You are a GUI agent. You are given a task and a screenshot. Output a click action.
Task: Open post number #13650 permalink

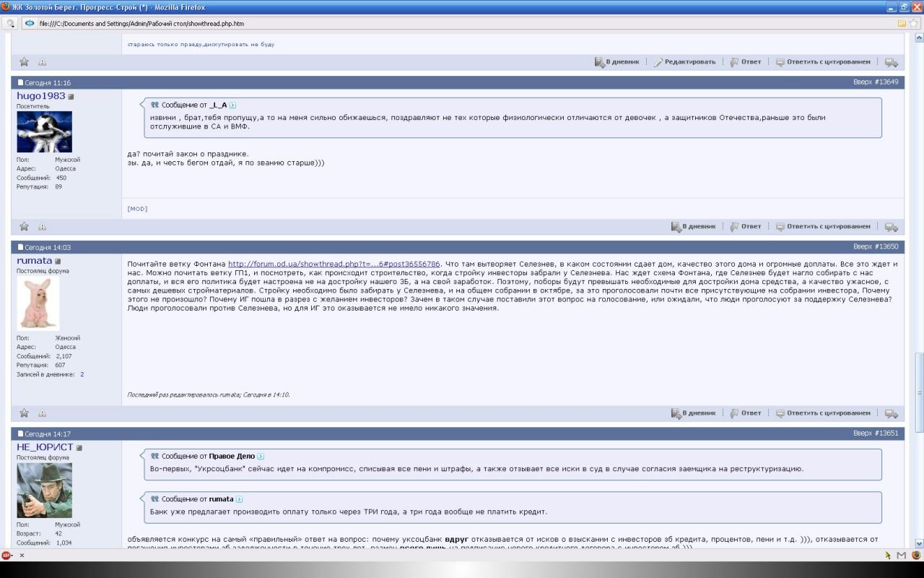[x=885, y=247]
